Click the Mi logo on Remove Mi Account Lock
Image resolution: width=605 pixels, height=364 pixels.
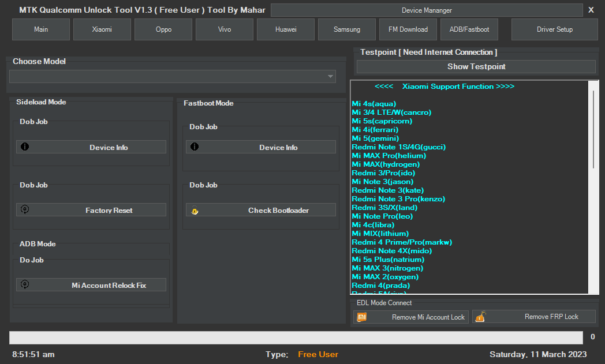pos(362,316)
